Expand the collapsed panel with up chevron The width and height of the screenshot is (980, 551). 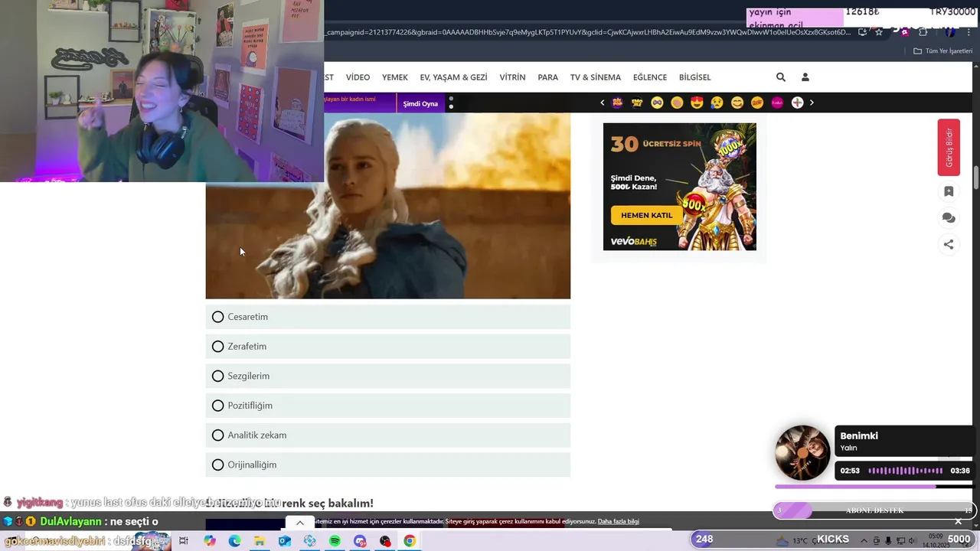coord(300,523)
